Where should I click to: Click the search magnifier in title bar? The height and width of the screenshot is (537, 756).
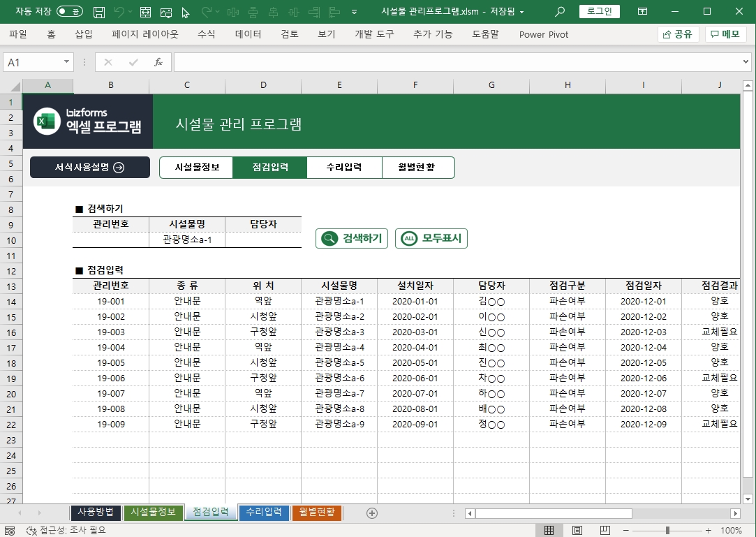[559, 12]
